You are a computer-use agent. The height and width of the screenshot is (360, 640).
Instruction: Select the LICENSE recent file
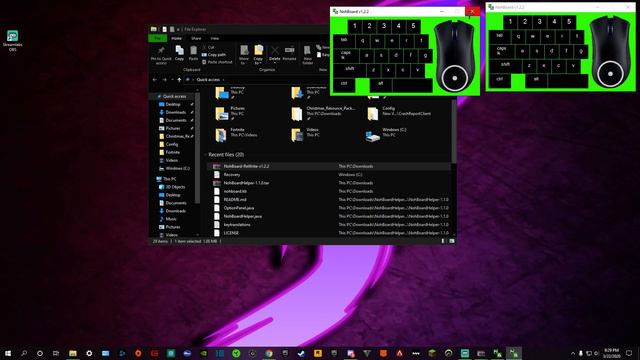click(330, 233)
